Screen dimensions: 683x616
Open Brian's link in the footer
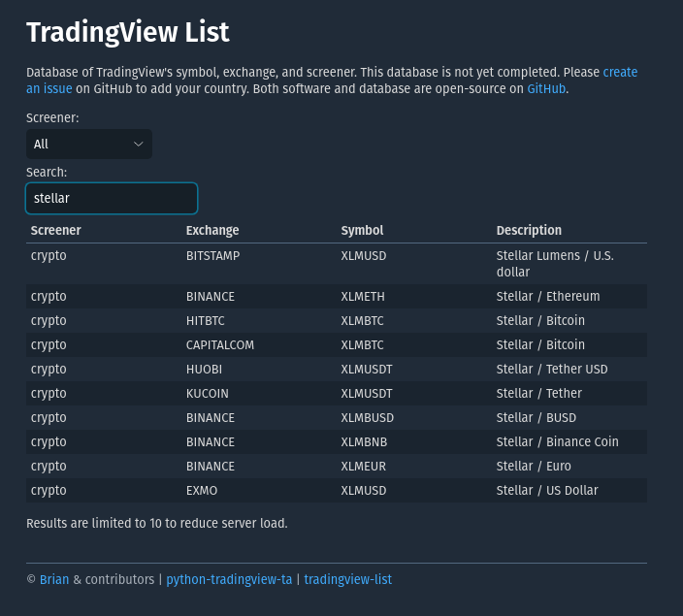tap(54, 579)
